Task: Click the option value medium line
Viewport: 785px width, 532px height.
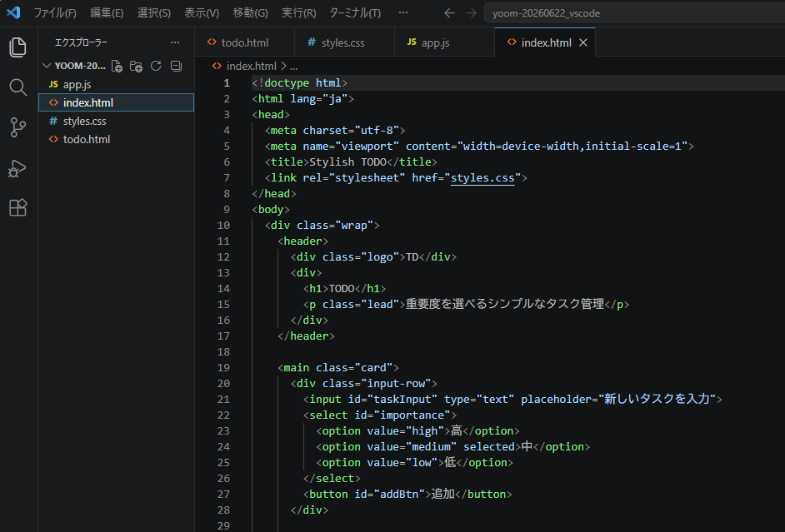Action: (x=453, y=447)
